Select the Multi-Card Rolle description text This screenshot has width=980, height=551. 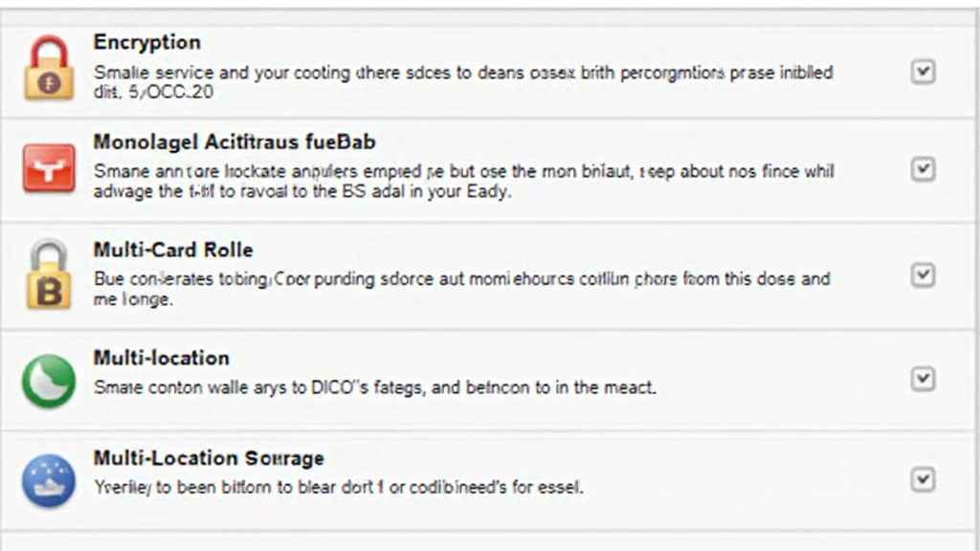point(462,289)
